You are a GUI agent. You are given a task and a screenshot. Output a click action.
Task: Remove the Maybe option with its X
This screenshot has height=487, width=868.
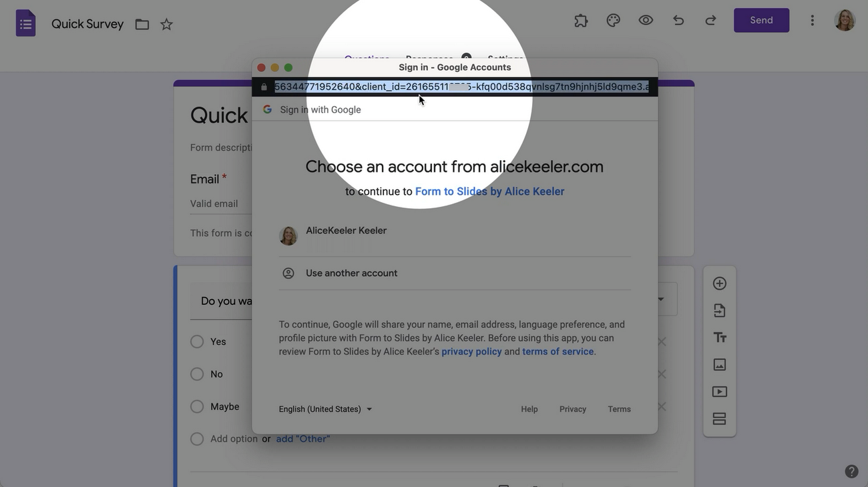click(662, 406)
